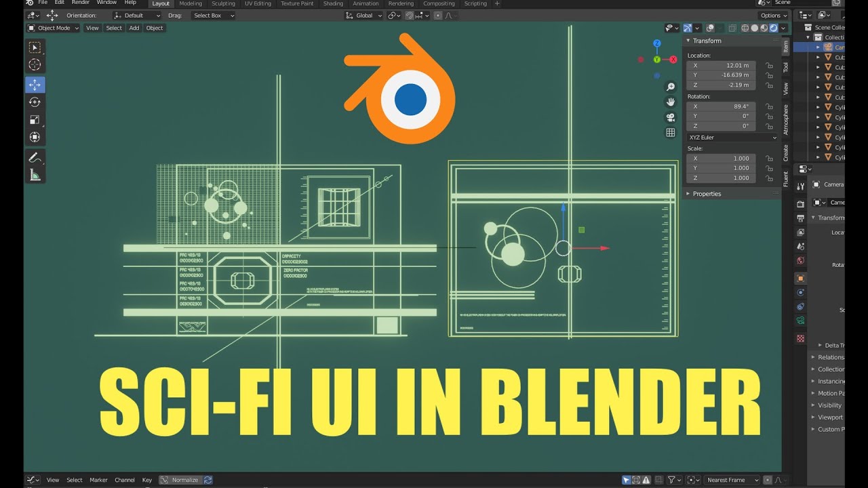Open the Atmosphere sidebar tab

[787, 119]
